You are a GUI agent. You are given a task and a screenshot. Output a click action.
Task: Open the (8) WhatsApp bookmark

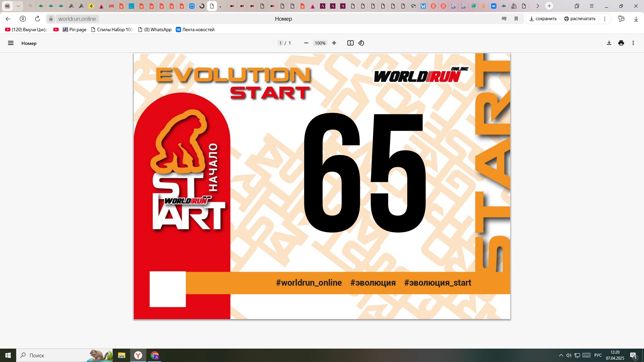[x=155, y=29]
